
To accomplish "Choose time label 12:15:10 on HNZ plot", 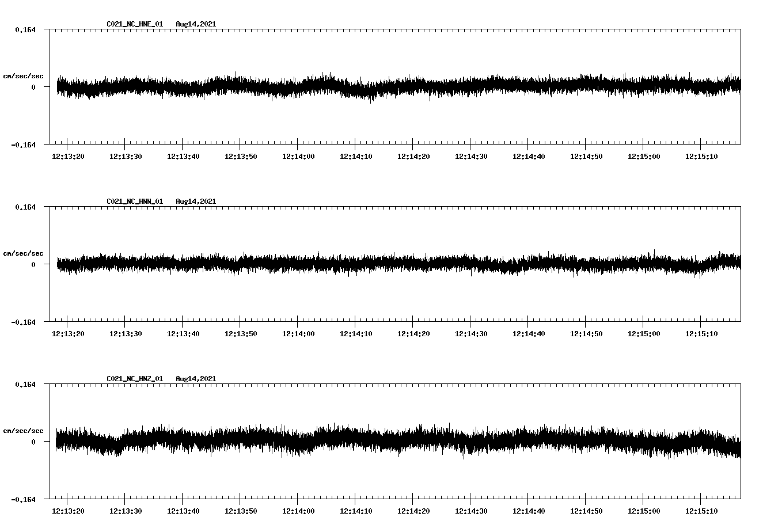I will [701, 511].
